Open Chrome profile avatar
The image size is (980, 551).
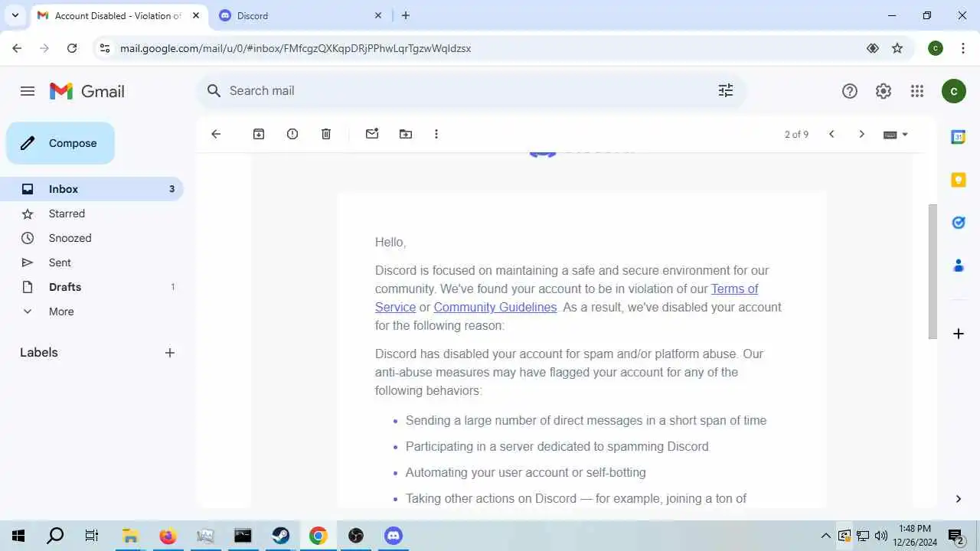(936, 48)
